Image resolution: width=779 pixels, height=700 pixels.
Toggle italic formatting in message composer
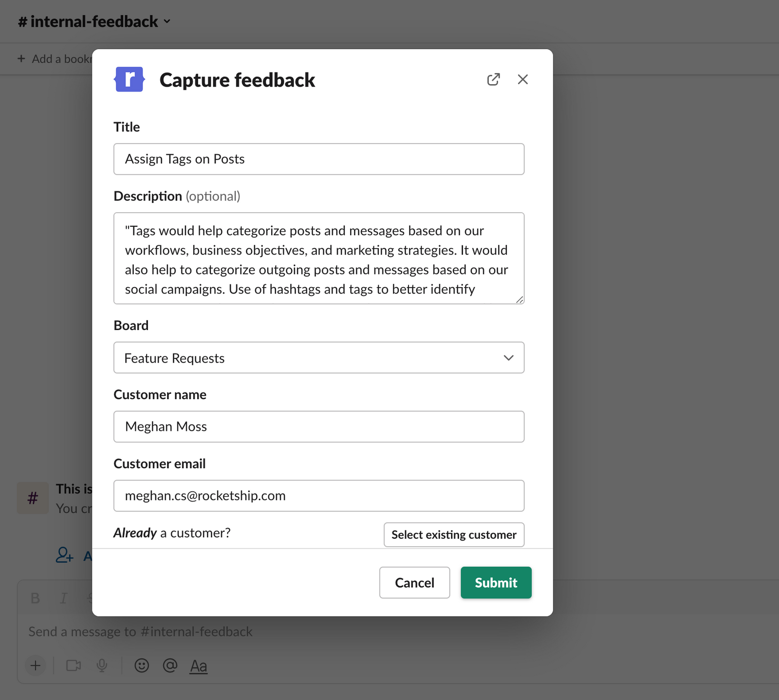pos(63,598)
